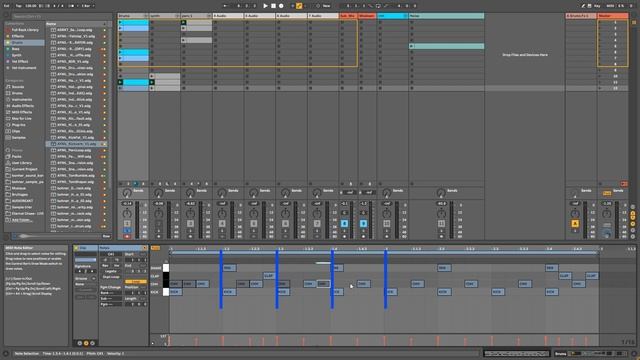This screenshot has height=360, width=640.
Task: Open the MIDI Effects category
Action: pyautogui.click(x=22, y=112)
